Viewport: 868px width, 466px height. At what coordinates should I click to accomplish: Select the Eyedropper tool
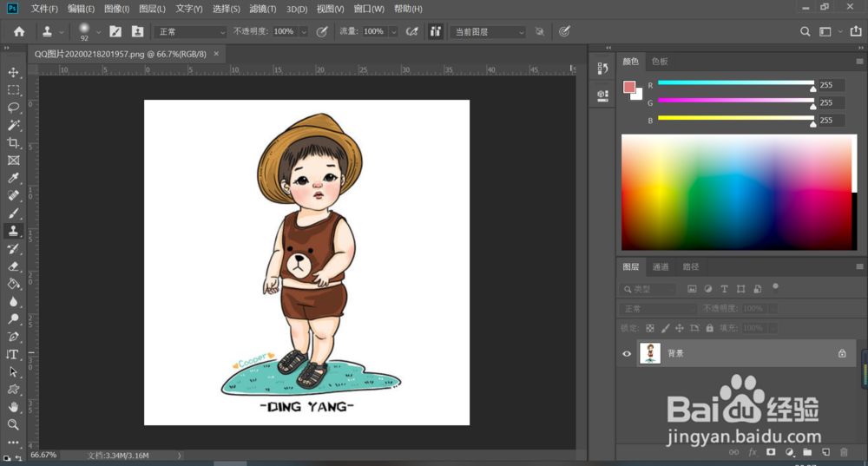point(13,178)
